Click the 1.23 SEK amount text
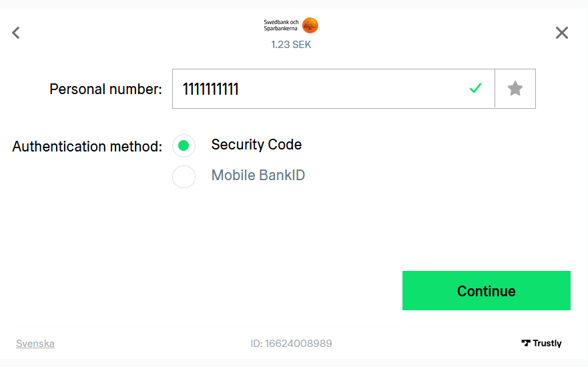 click(x=291, y=45)
